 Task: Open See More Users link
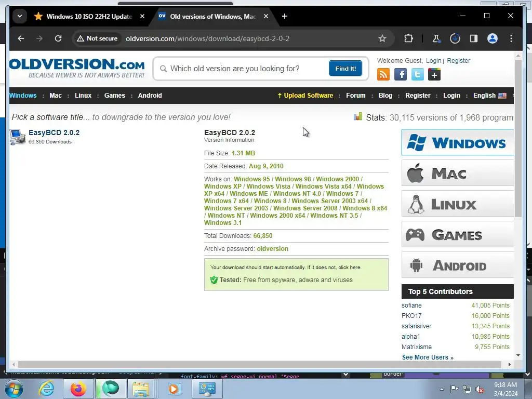(428, 357)
